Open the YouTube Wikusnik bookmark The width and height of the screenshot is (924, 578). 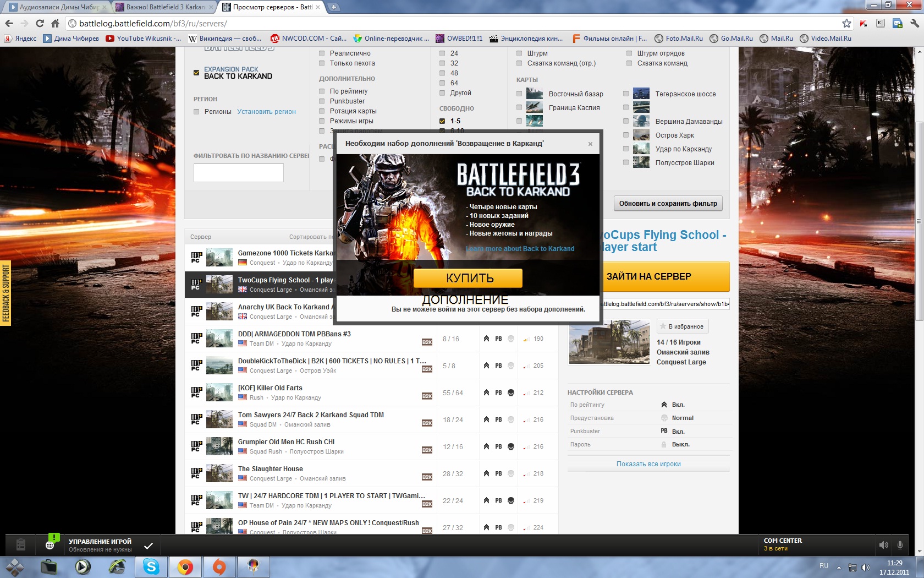pos(143,39)
